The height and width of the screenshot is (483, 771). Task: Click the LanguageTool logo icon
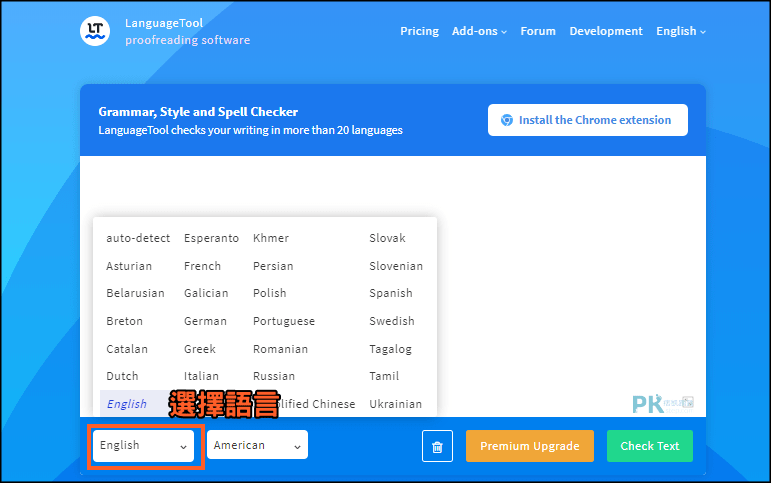pyautogui.click(x=95, y=31)
